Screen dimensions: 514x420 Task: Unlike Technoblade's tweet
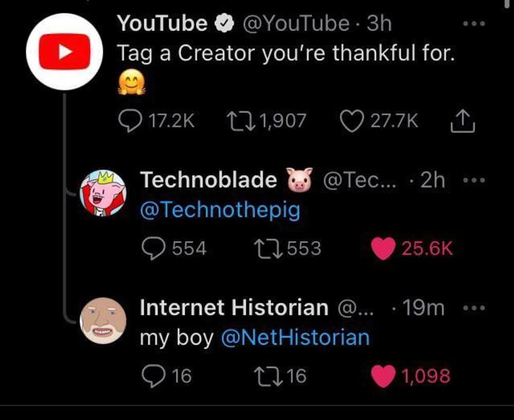383,248
